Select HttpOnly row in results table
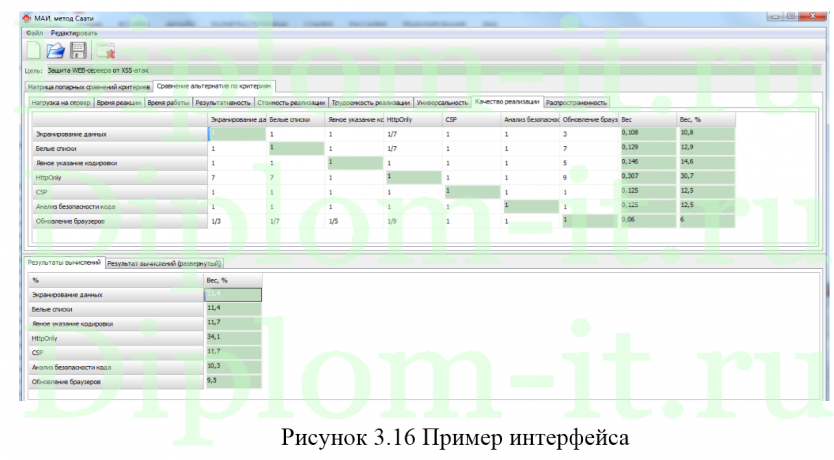This screenshot has width=834, height=460. point(116,338)
